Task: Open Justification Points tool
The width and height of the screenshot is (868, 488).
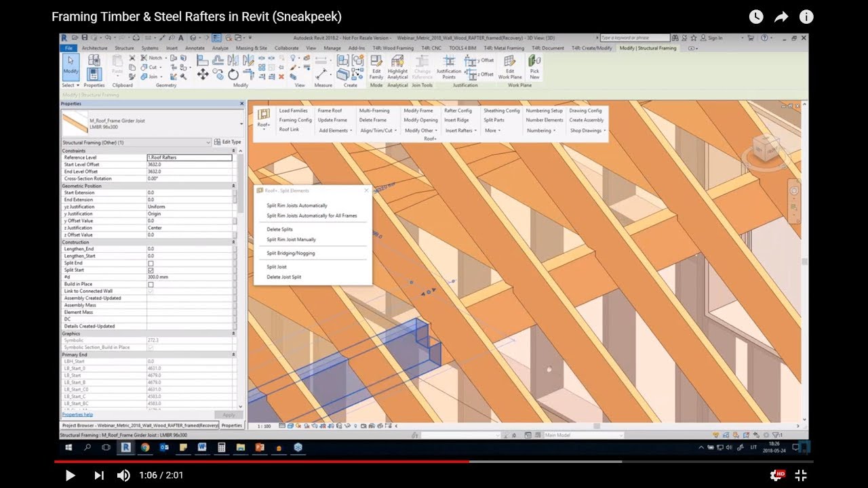Action: pos(449,68)
